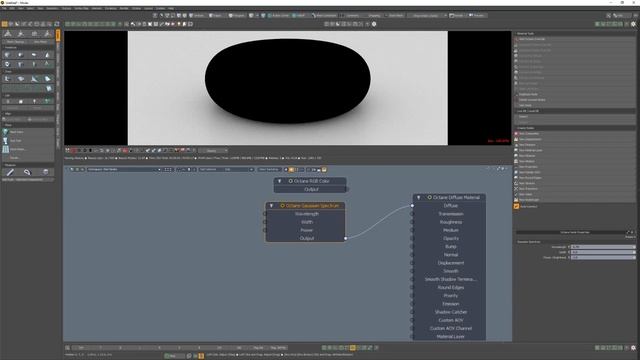
Task: Select the Octane Gaussian Spectrum node title
Action: click(x=312, y=206)
